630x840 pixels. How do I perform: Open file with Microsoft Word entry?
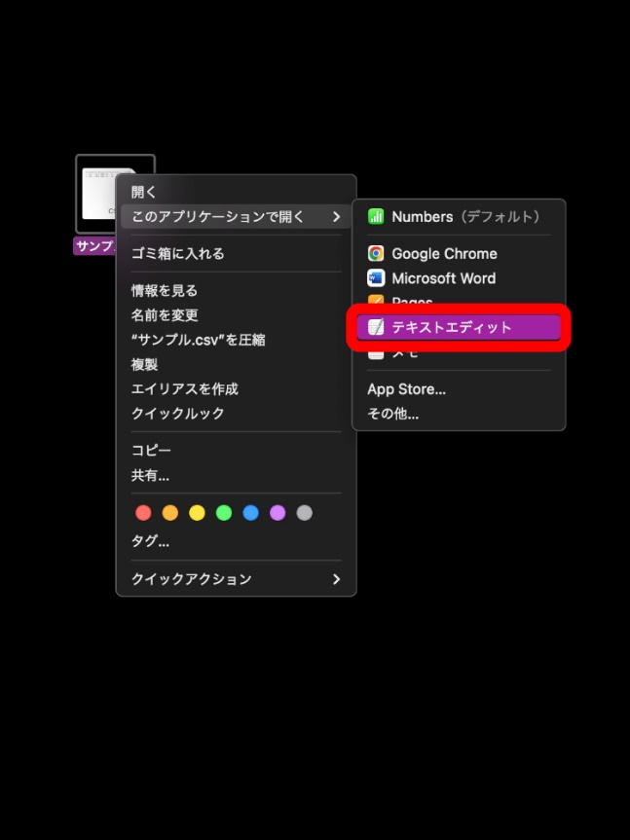tap(459, 278)
